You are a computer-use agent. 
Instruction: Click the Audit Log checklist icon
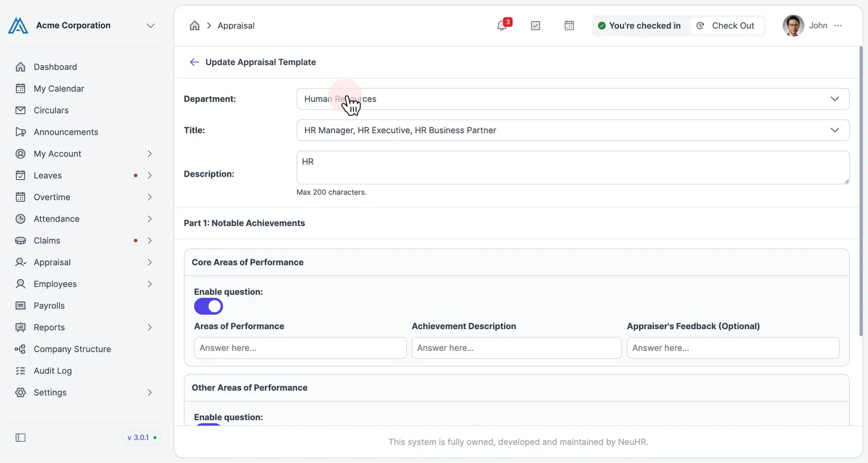pyautogui.click(x=20, y=371)
